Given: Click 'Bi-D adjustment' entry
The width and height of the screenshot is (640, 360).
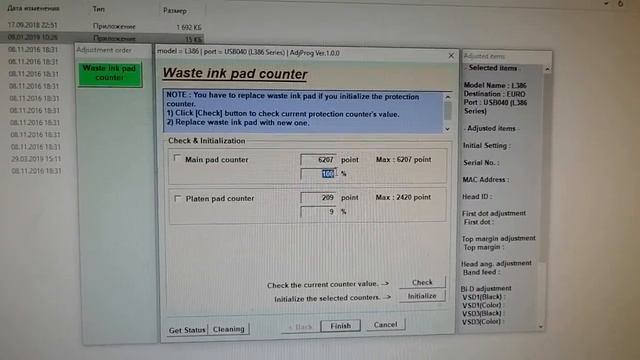Looking at the screenshot, I should point(486,288).
